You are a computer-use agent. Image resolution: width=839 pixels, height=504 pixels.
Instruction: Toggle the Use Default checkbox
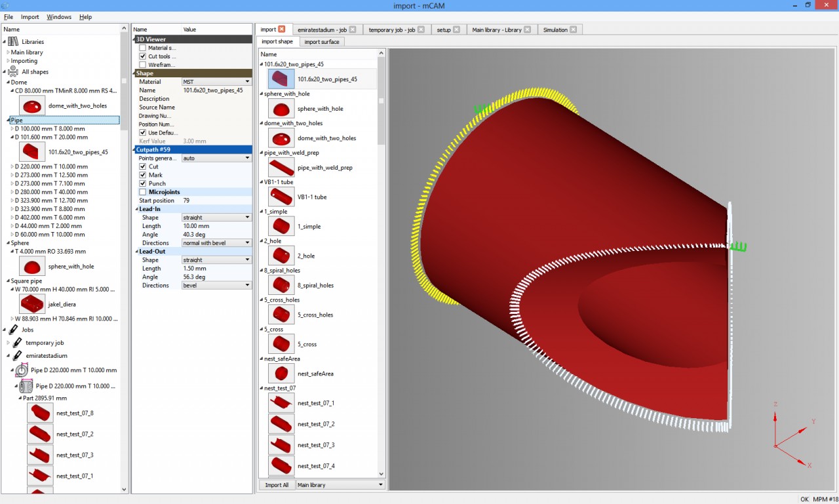click(x=143, y=133)
